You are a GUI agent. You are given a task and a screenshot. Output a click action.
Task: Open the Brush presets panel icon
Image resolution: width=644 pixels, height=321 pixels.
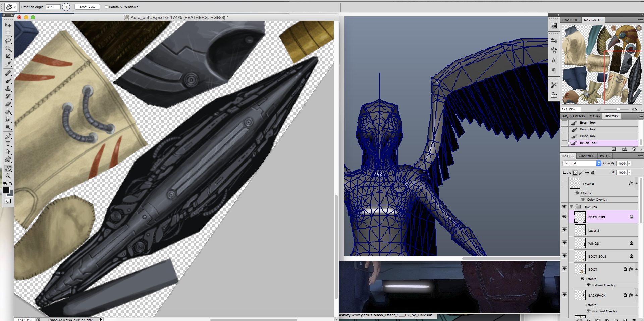[x=554, y=40]
